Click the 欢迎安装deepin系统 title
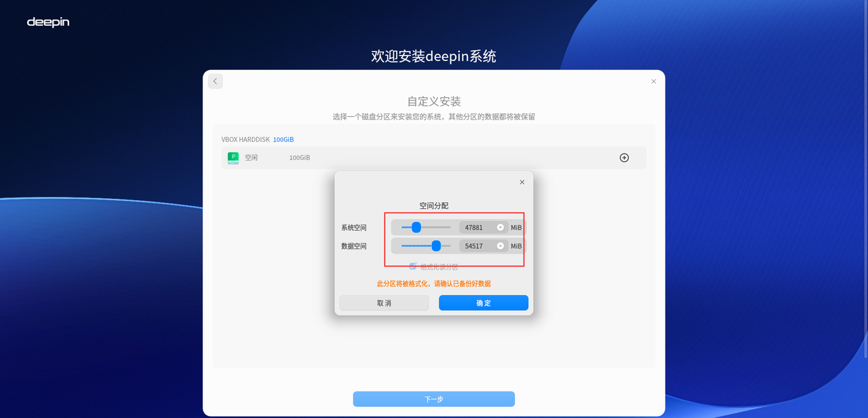 pyautogui.click(x=434, y=56)
